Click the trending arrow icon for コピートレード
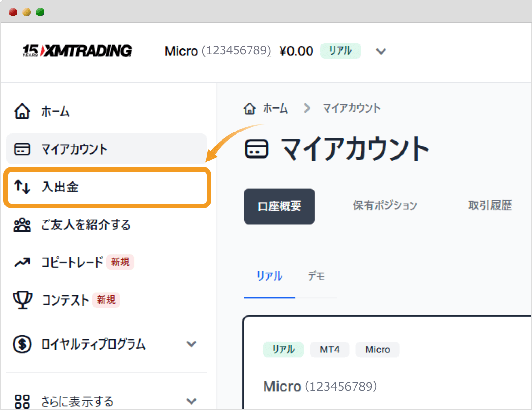532x410 pixels. point(22,263)
